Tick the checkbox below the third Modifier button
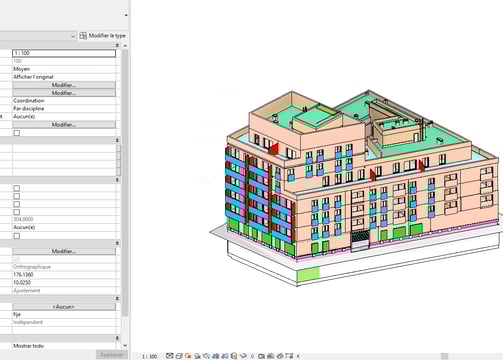503x360 pixels. 17,133
